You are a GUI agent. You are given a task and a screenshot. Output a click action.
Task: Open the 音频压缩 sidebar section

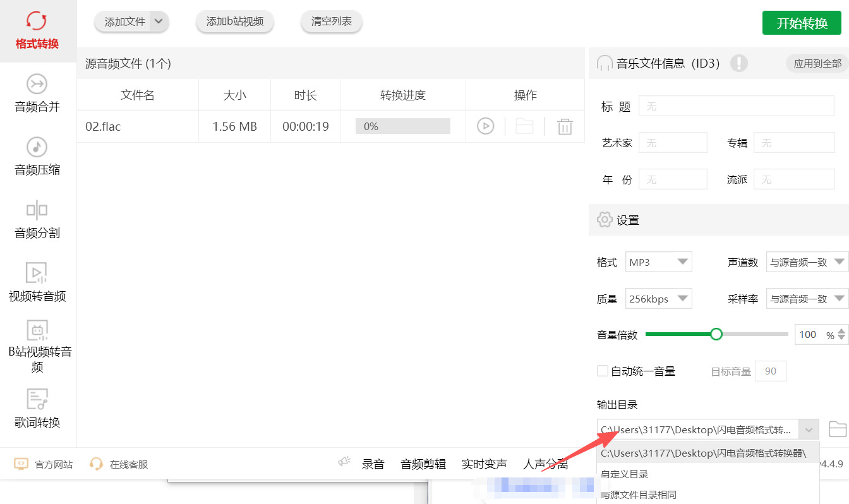[37, 157]
